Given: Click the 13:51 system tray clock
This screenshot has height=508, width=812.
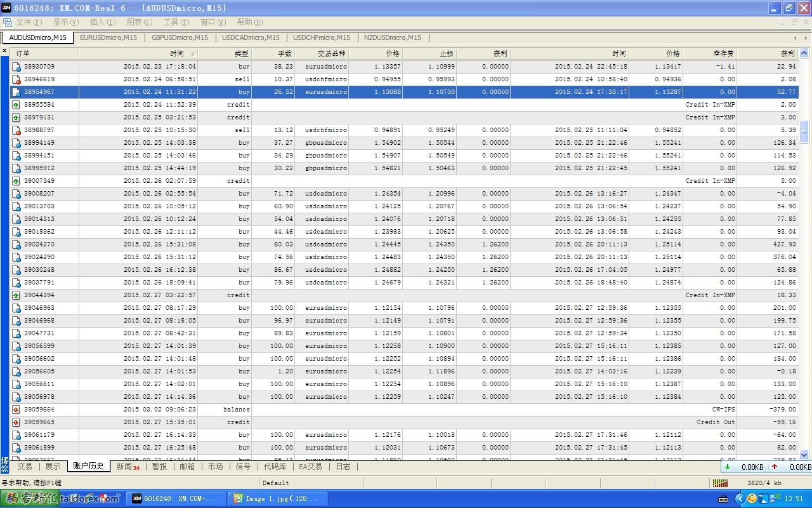Looking at the screenshot, I should (x=794, y=499).
